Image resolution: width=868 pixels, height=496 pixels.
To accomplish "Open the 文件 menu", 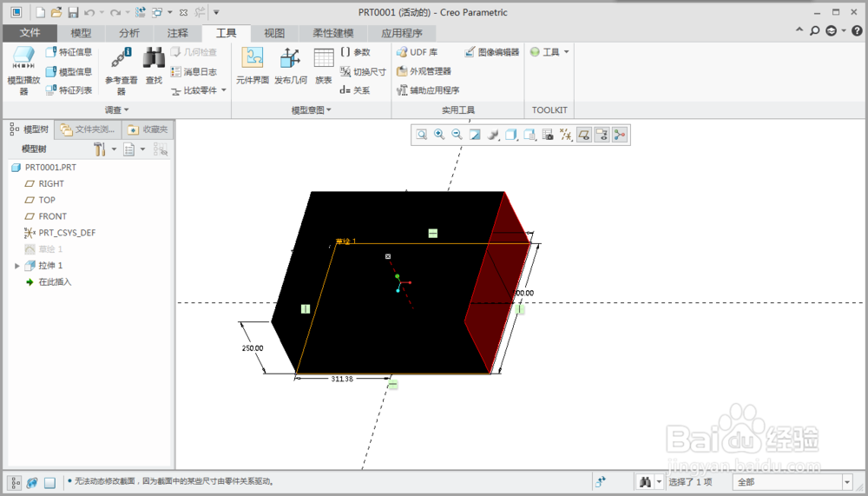I will click(30, 33).
